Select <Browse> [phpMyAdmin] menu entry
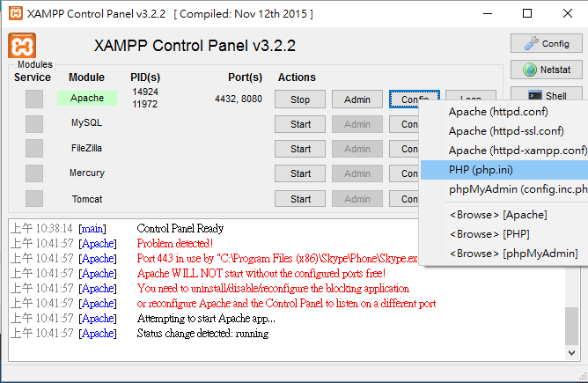 coord(504,254)
